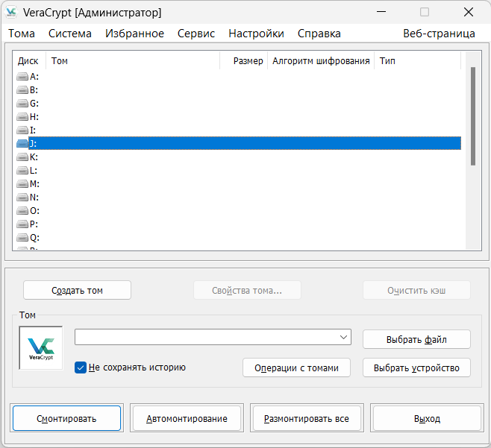Click the Выбрать файл button
The height and width of the screenshot is (448, 491).
coord(416,339)
